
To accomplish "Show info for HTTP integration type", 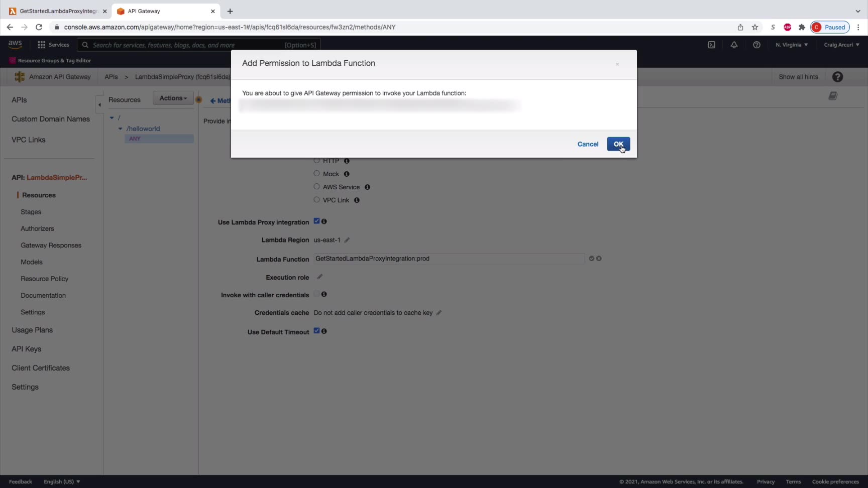I will (347, 161).
